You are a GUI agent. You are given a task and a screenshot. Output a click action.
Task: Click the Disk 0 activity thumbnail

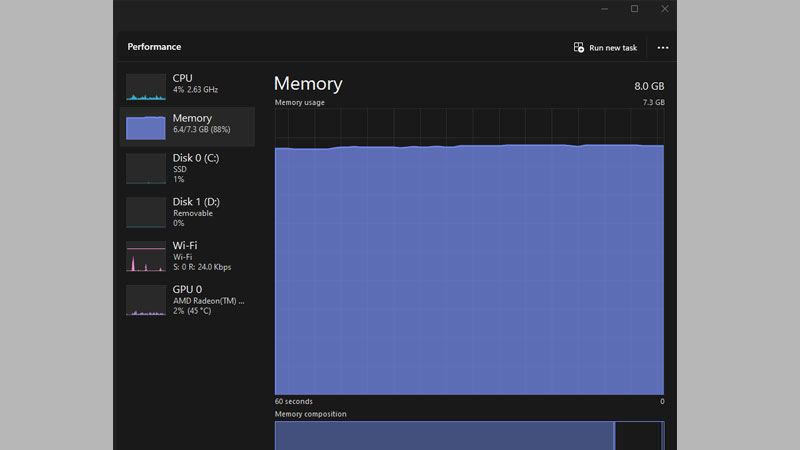[146, 168]
